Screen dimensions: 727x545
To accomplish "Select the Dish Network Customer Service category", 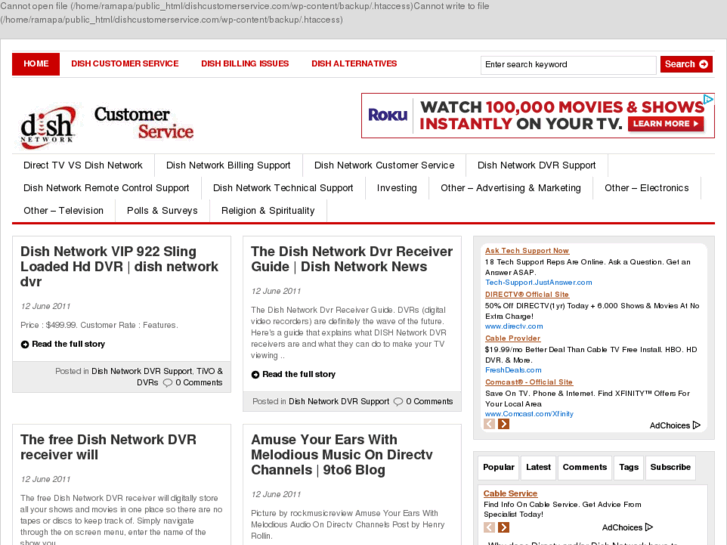I will pos(384,165).
